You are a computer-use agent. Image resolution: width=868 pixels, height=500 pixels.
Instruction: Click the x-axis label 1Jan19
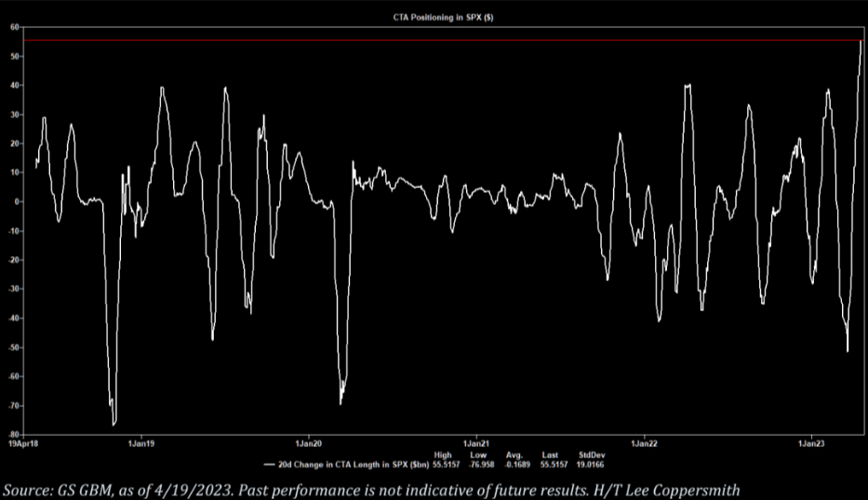[141, 443]
